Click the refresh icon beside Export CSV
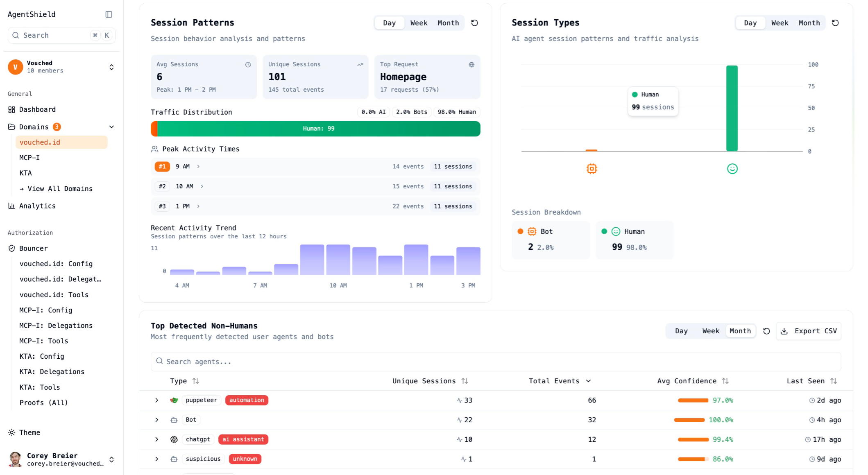868x475 pixels. pos(766,331)
